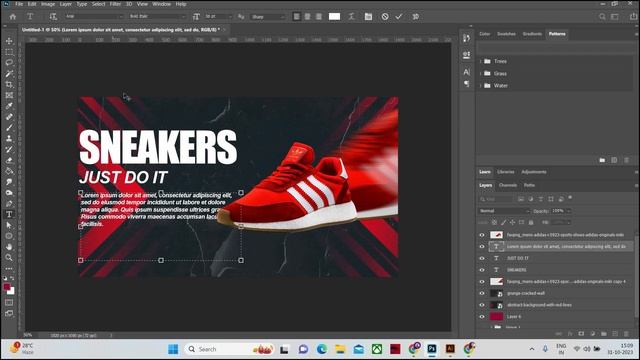
Task: Right align text button
Action: (319, 17)
